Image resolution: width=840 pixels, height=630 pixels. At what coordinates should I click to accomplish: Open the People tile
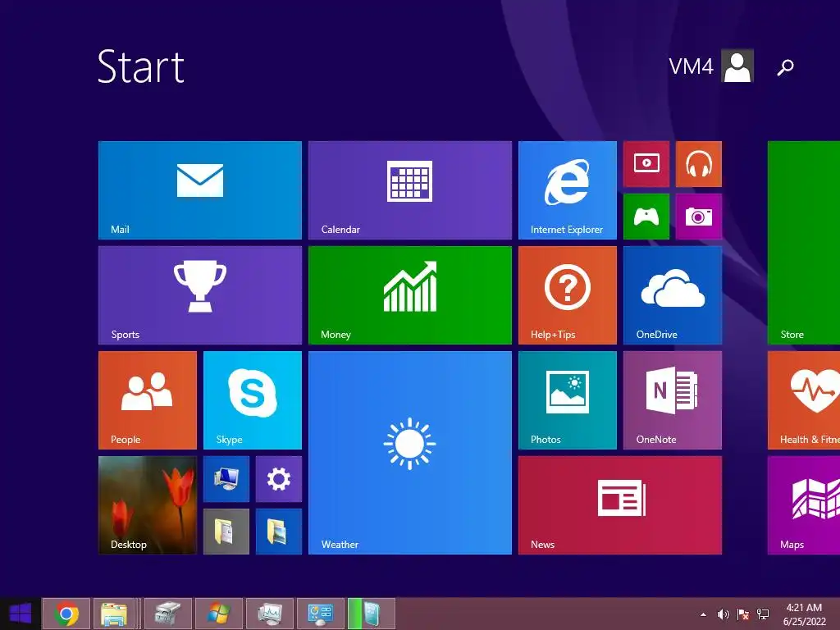[x=148, y=400]
